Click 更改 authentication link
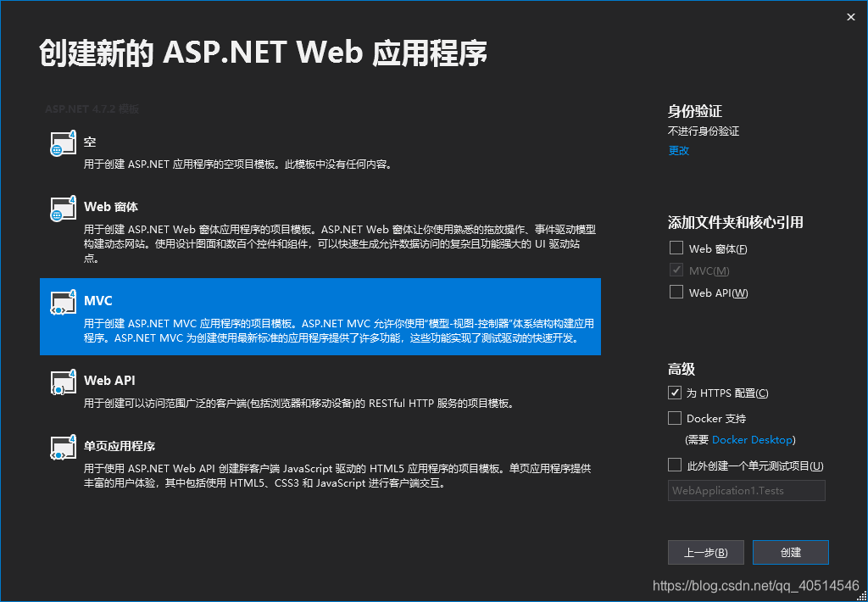Image resolution: width=868 pixels, height=602 pixels. (x=679, y=150)
